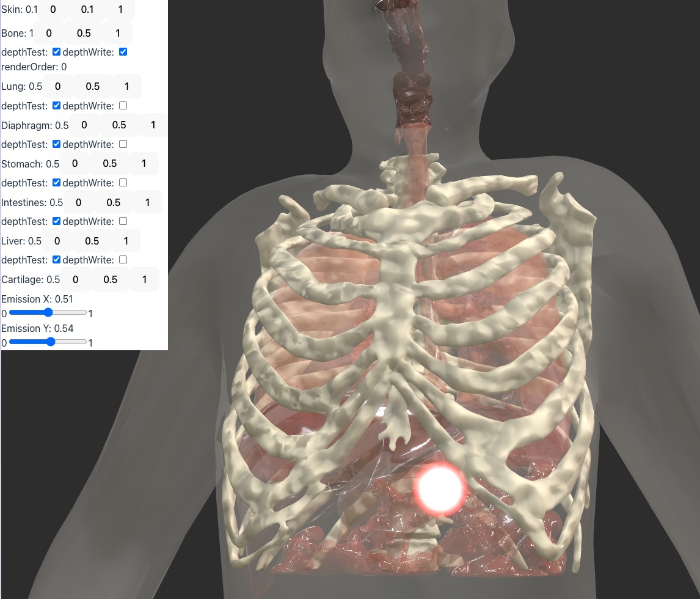Viewport: 700px width, 599px height.
Task: Set Liver opacity to 0.5
Action: tap(92, 241)
